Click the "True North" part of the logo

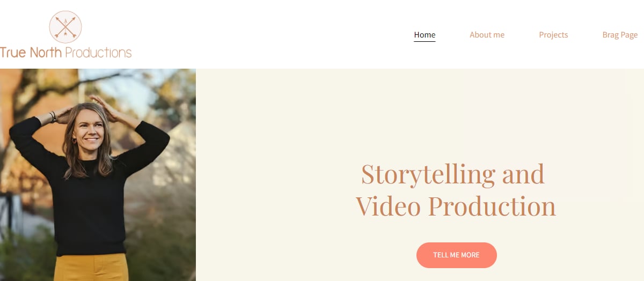31,53
